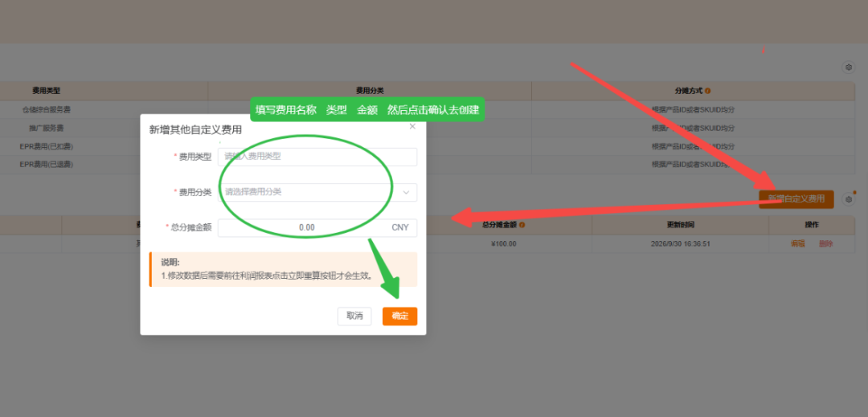This screenshot has height=417, width=868.
Task: Click the info icon next to 分摊方式
Action: click(708, 91)
